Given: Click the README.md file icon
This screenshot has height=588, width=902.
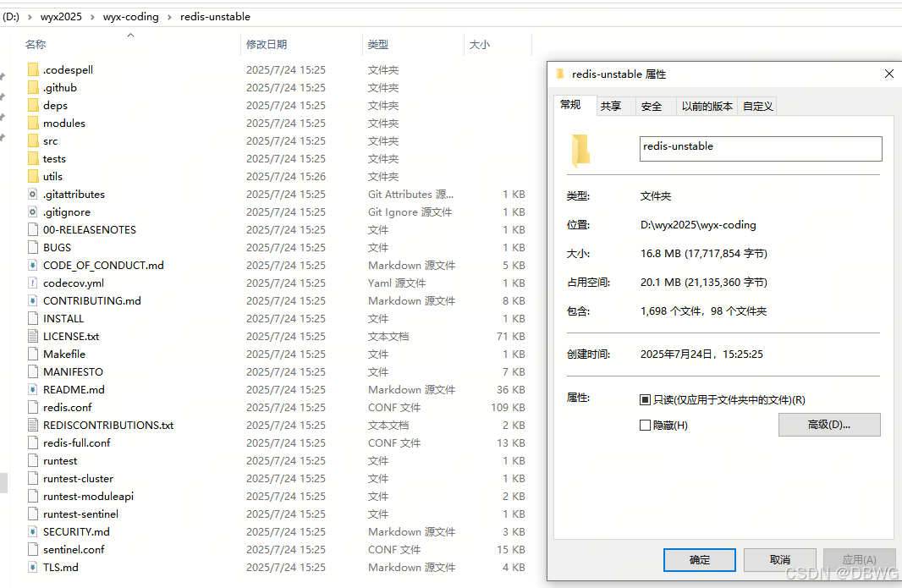Looking at the screenshot, I should pos(33,389).
